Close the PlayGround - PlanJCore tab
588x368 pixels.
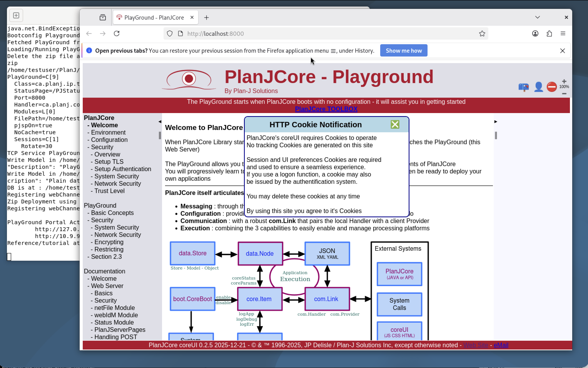[192, 17]
